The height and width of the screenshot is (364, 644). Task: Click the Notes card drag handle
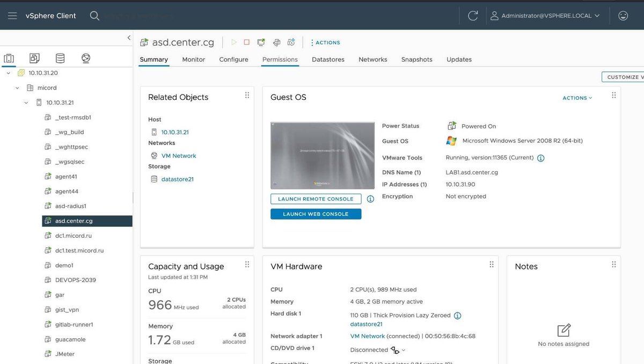coord(613,264)
